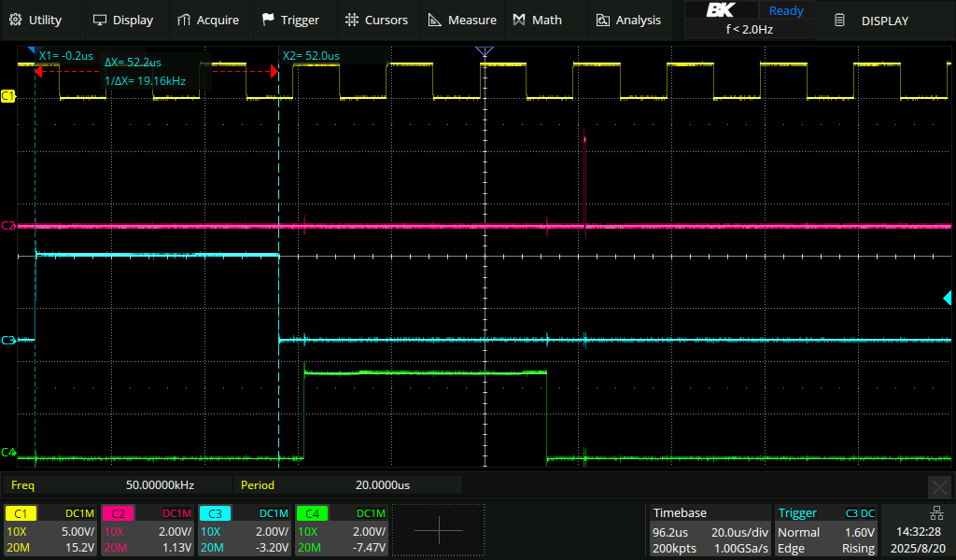Close the measurement bar
Viewport: 956px width, 560px height.
(939, 487)
